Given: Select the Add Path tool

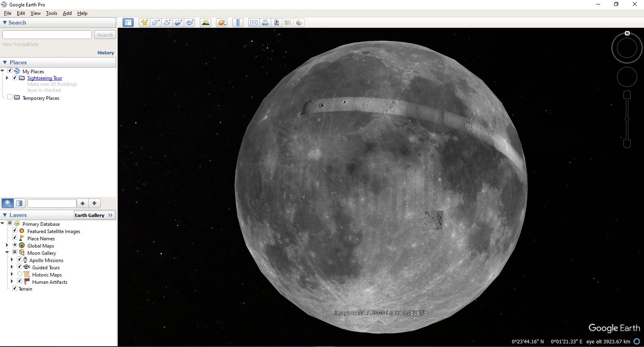Looking at the screenshot, I should click(167, 23).
